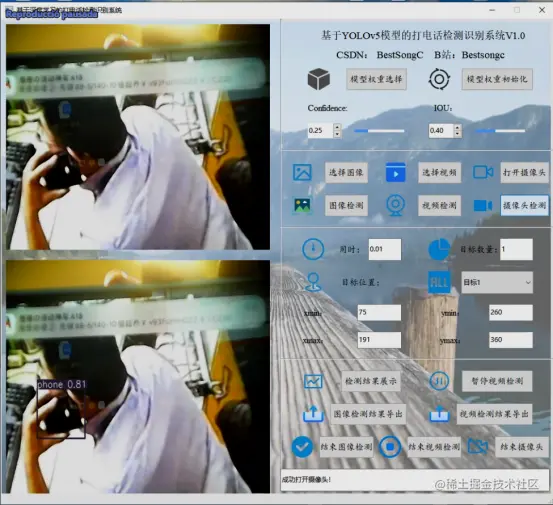Click the 模型权重选择 button
This screenshot has height=505, width=553.
[x=376, y=79]
